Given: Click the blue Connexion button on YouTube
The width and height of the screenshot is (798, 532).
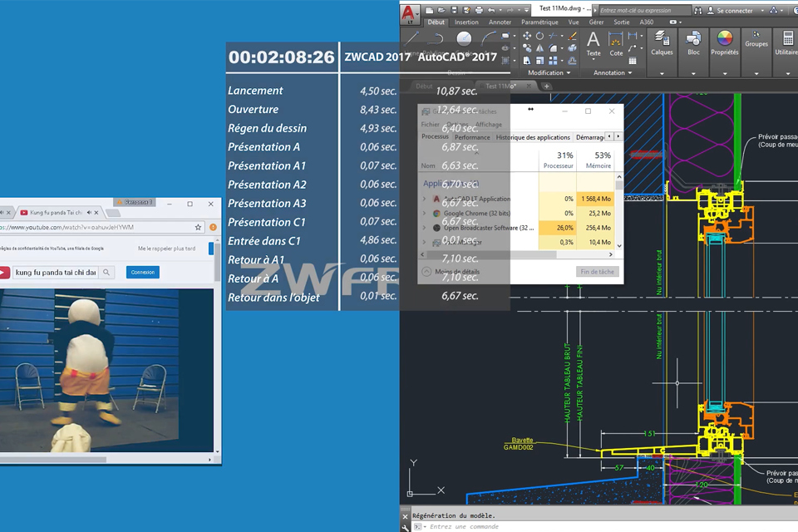Looking at the screenshot, I should [x=142, y=273].
